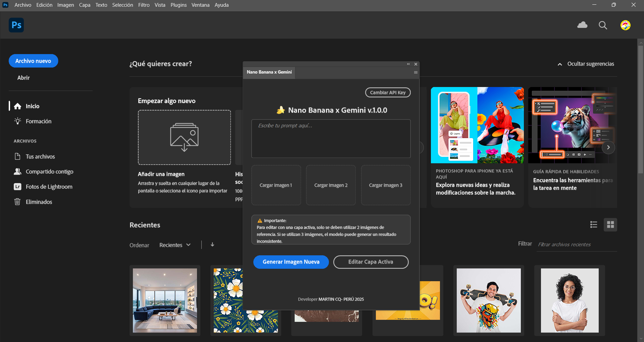Reverse sort order with arrow icon
This screenshot has height=342, width=644.
[212, 245]
